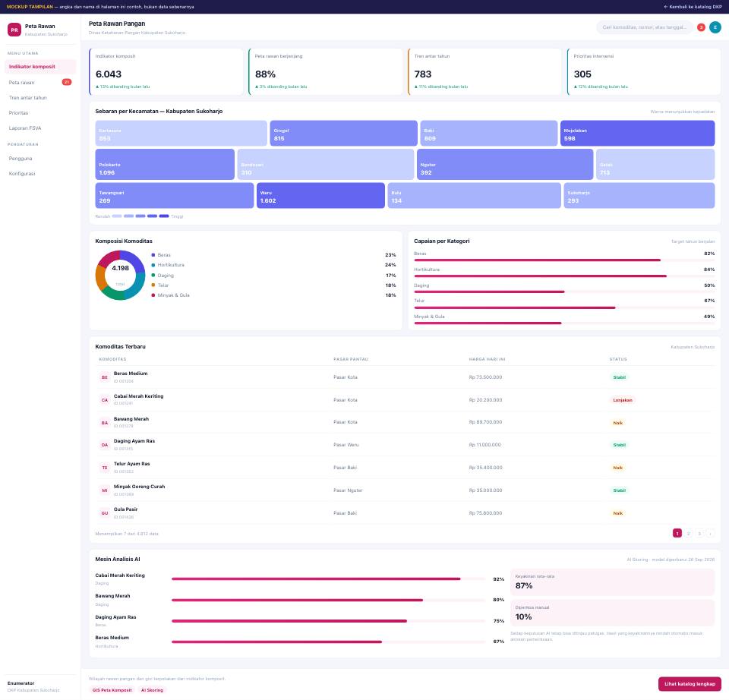Select the Sukoharjo 293 treemap tile
The height and width of the screenshot is (700, 729).
tap(639, 196)
